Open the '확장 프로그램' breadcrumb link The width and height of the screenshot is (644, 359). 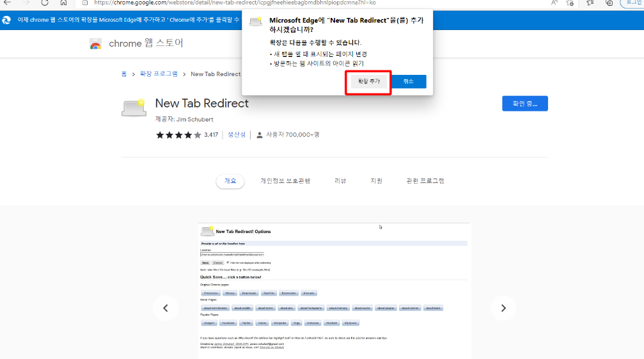point(159,74)
